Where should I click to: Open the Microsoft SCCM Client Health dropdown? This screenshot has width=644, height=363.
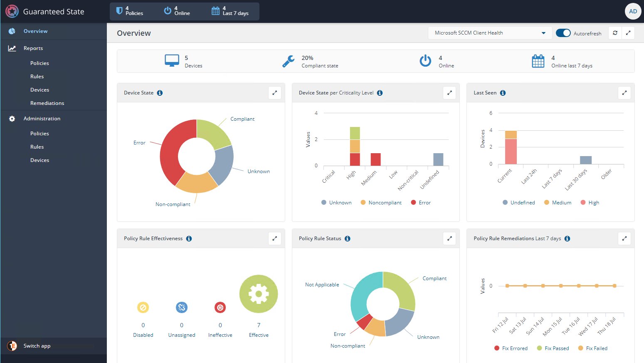[x=490, y=33]
